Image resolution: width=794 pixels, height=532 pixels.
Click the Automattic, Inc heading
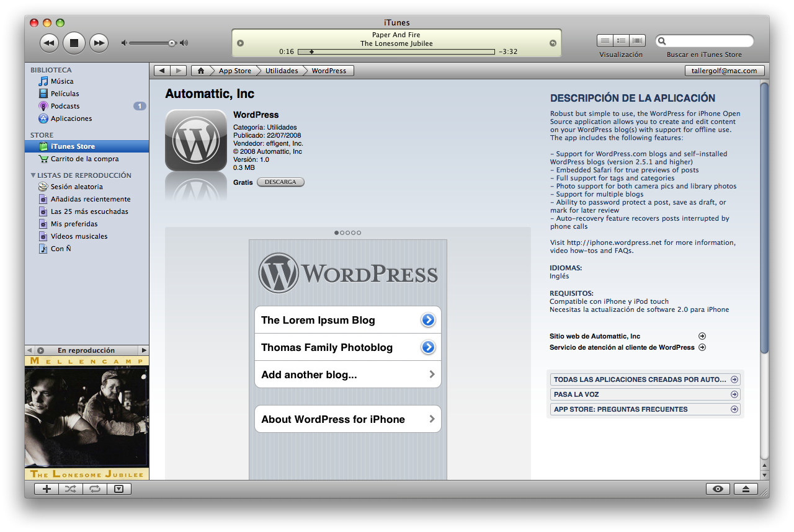[210, 94]
